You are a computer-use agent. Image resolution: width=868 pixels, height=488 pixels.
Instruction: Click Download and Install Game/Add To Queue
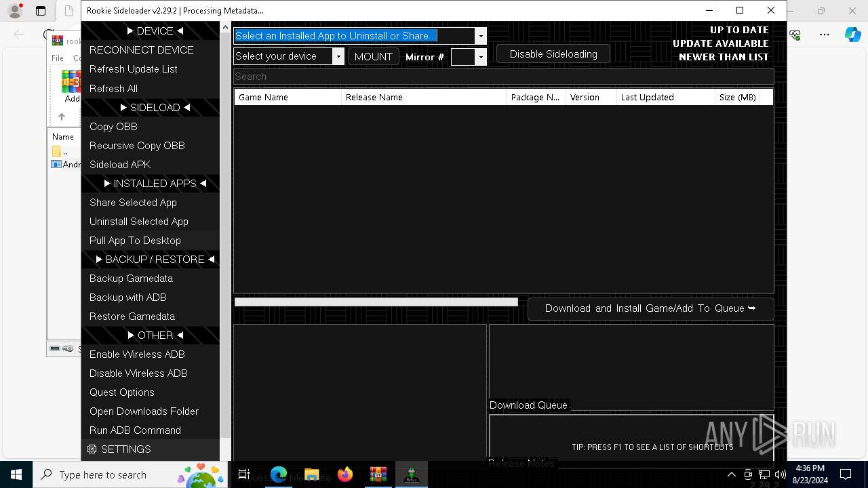click(x=650, y=308)
